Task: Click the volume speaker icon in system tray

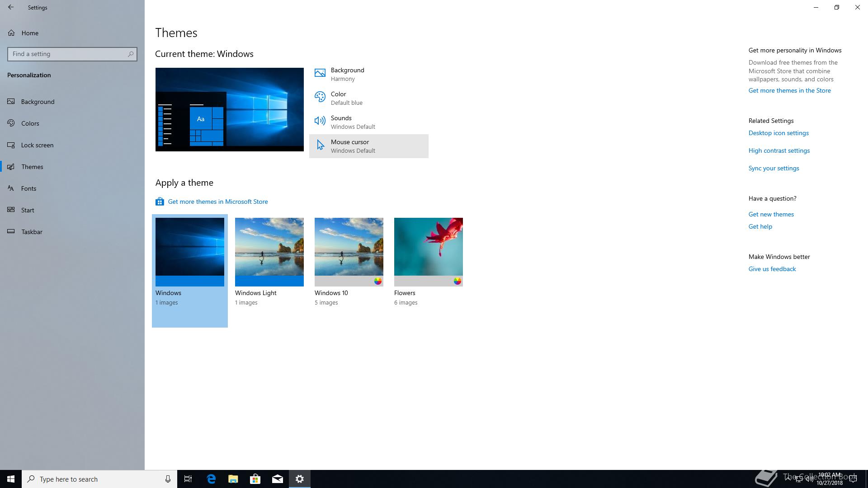Action: point(810,479)
